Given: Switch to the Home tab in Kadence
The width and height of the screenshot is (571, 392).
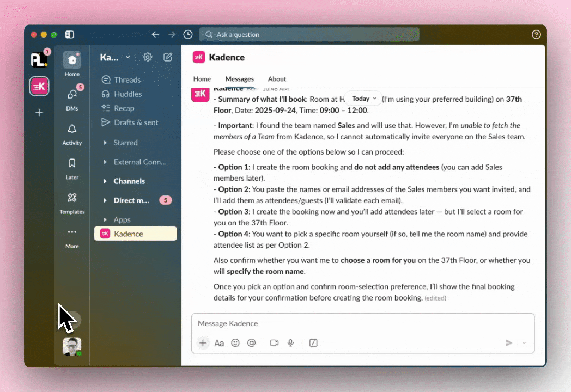Looking at the screenshot, I should [202, 79].
